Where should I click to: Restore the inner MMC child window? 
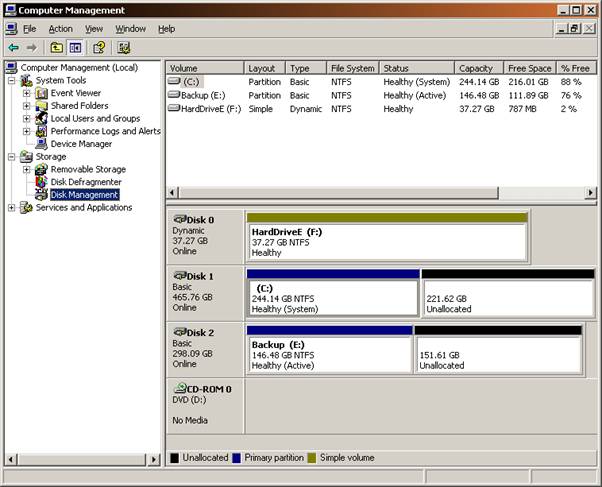pos(574,28)
